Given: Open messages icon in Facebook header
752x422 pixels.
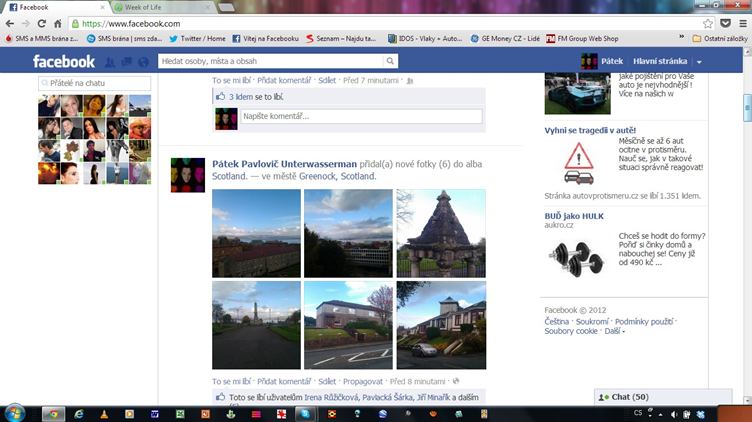Looking at the screenshot, I should pos(127,62).
